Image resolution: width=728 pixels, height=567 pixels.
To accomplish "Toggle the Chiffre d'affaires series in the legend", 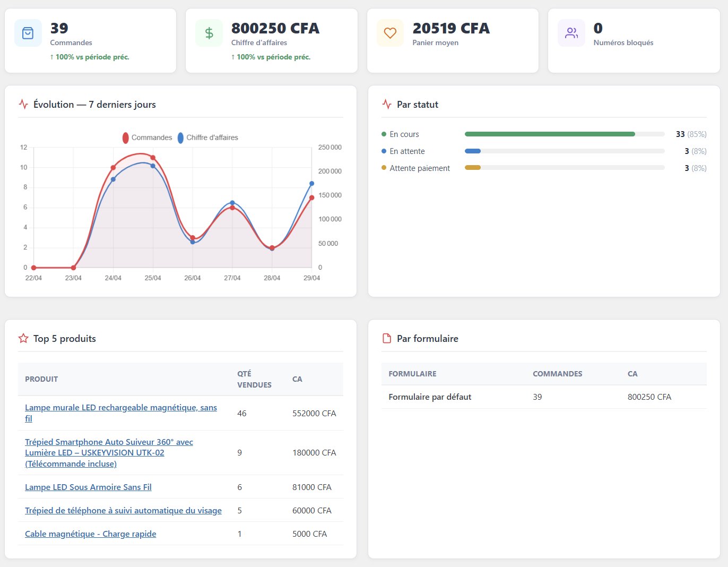I will [x=209, y=137].
